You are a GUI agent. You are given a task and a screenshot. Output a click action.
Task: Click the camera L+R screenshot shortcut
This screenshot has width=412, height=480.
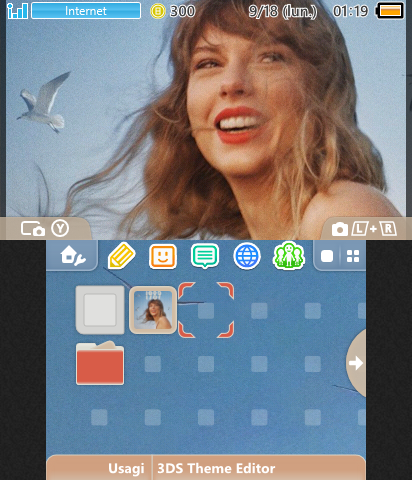click(x=364, y=229)
